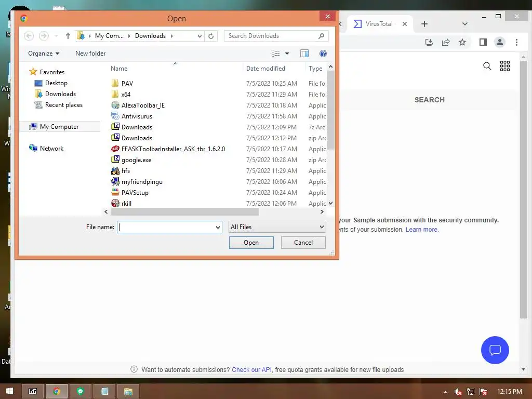Select the myfriendpingu application icon
The width and height of the screenshot is (532, 399).
pyautogui.click(x=115, y=181)
